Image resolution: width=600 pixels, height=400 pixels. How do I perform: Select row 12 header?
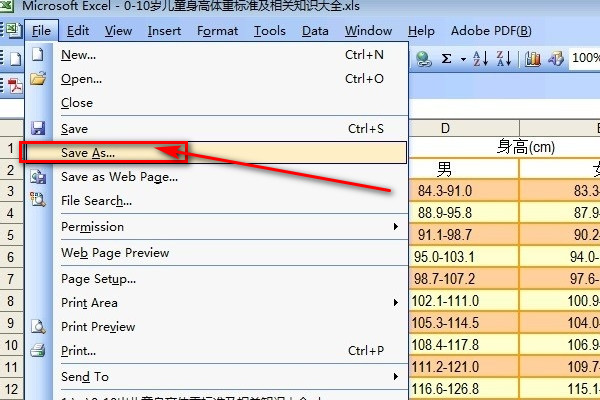(x=11, y=389)
